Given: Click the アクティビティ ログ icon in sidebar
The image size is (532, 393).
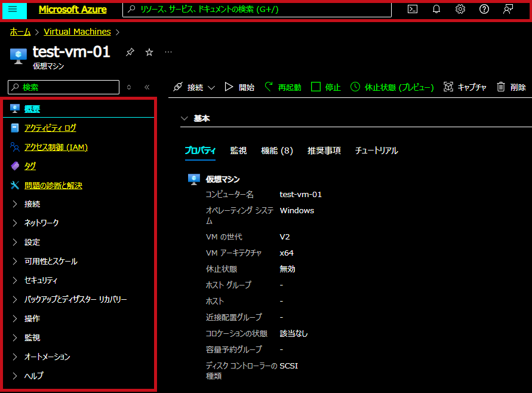Looking at the screenshot, I should pos(15,128).
